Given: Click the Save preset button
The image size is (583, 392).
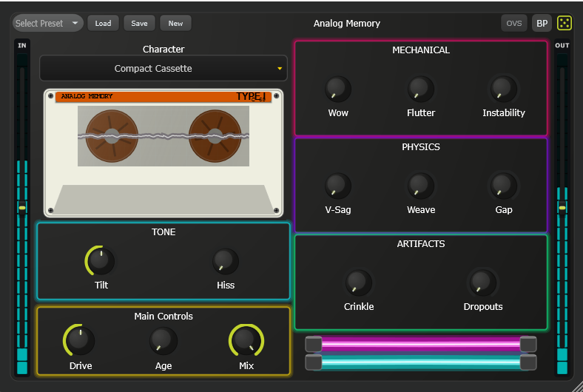Looking at the screenshot, I should pyautogui.click(x=139, y=23).
